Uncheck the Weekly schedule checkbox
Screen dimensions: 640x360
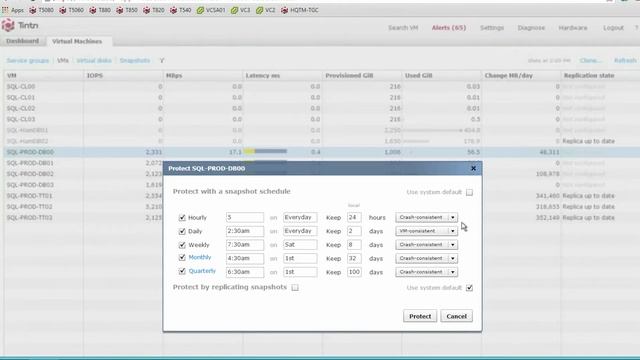click(x=182, y=245)
